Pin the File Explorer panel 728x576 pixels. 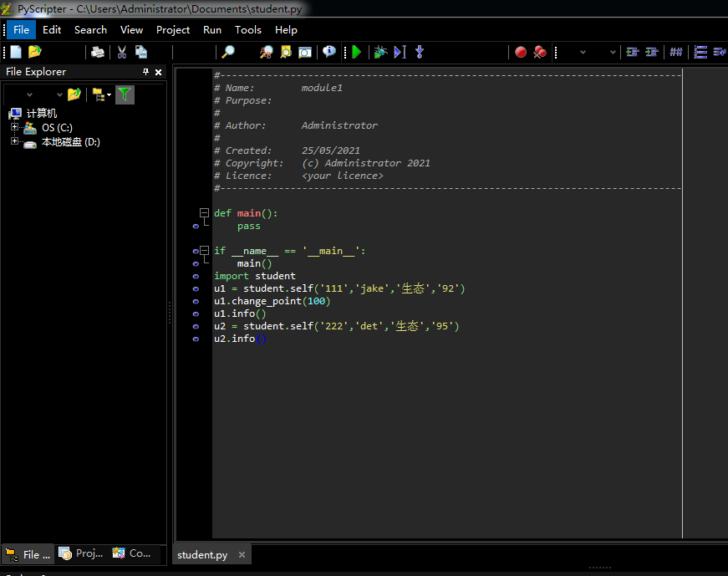coord(146,72)
